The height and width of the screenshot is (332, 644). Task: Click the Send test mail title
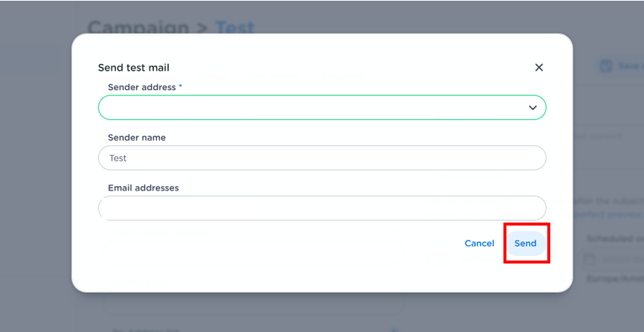click(x=134, y=68)
